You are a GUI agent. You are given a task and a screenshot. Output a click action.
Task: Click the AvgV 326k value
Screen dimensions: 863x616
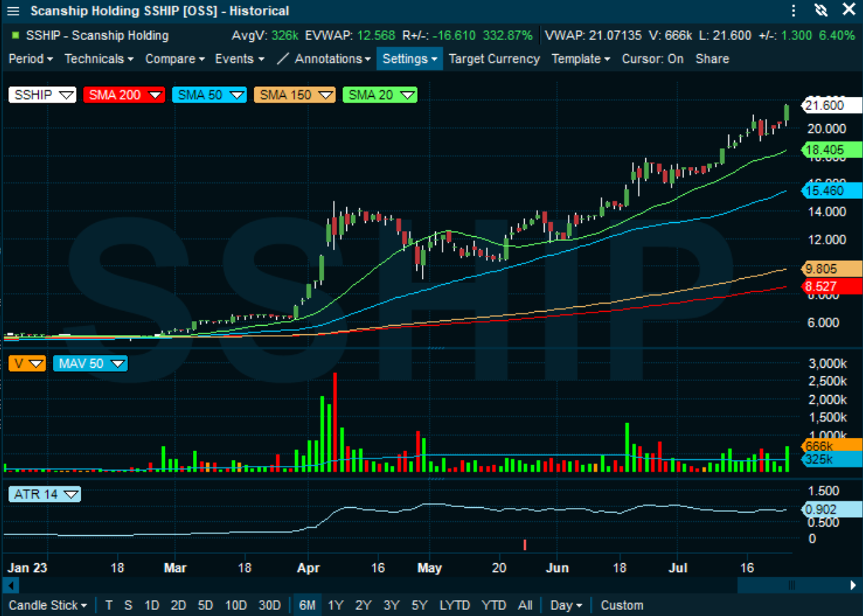pyautogui.click(x=285, y=35)
